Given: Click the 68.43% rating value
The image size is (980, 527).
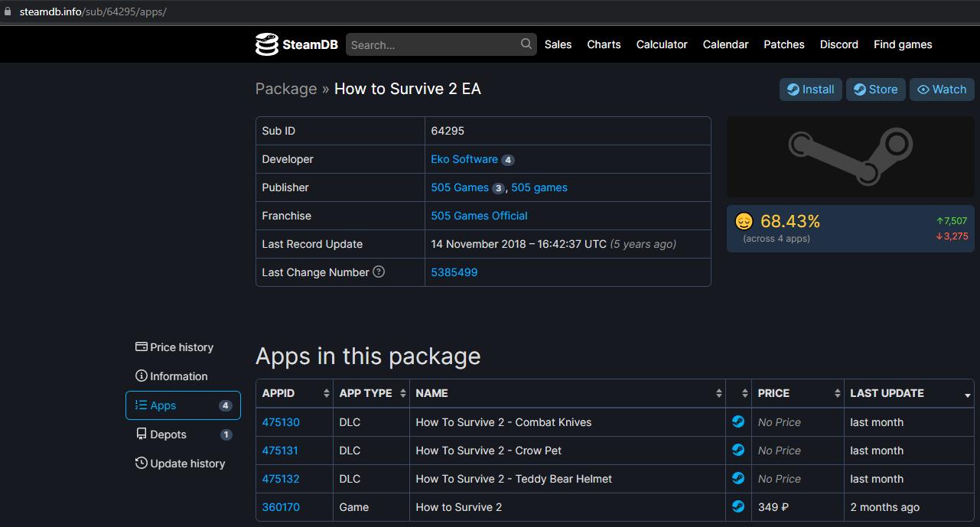Looking at the screenshot, I should coord(790,221).
